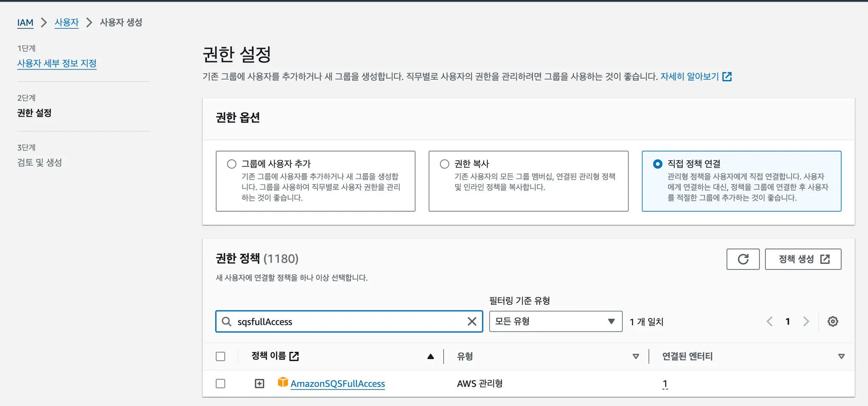Click the 정책 이름 column header
The height and width of the screenshot is (406, 868).
[x=269, y=356]
